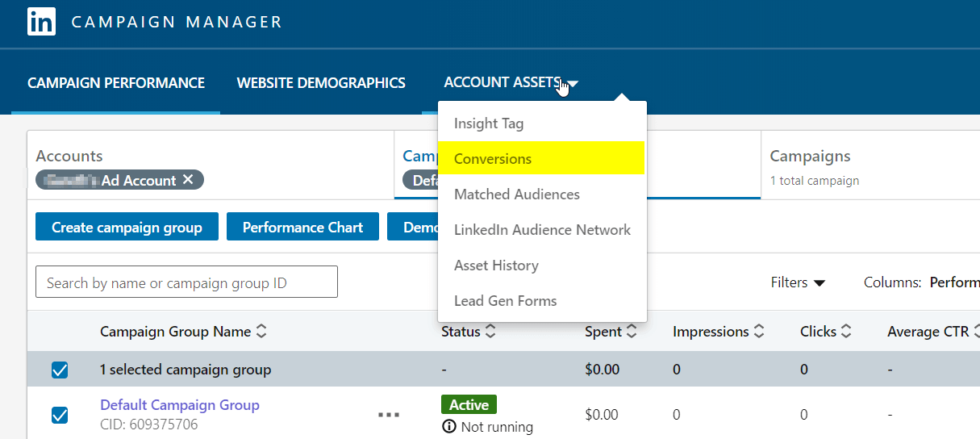
Task: Open the Default Campaign Group link
Action: click(x=180, y=405)
